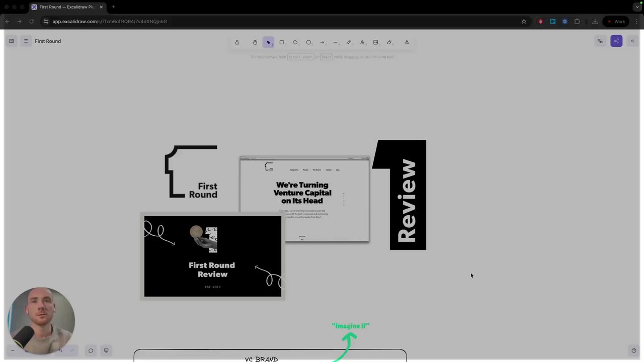
Task: Toggle the left sidebar panel icon
Action: [11, 41]
